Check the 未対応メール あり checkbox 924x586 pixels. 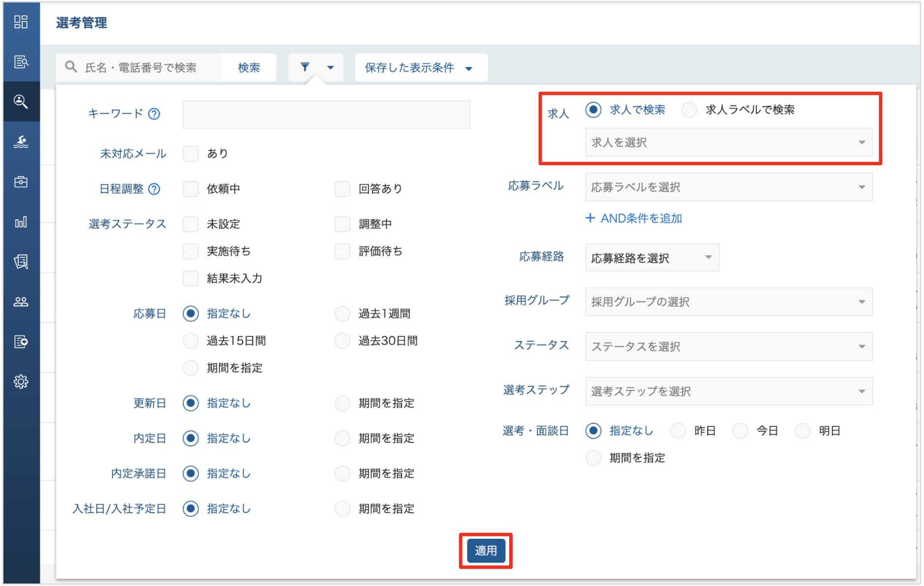point(191,153)
